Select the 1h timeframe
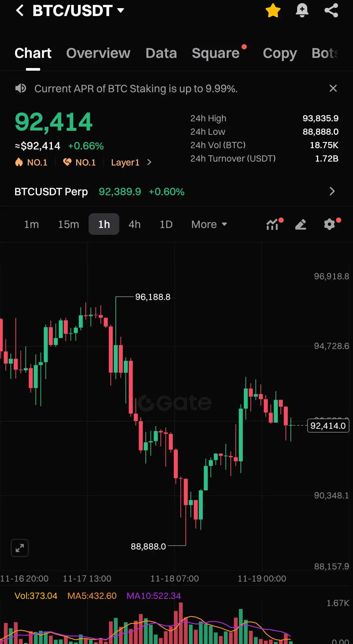Image resolution: width=353 pixels, height=644 pixels. (x=104, y=224)
